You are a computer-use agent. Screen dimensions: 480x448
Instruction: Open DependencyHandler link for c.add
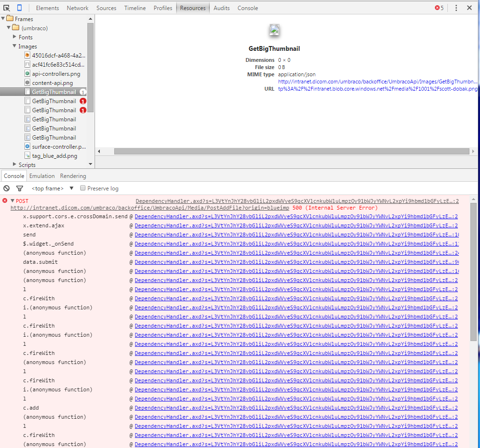(296, 408)
